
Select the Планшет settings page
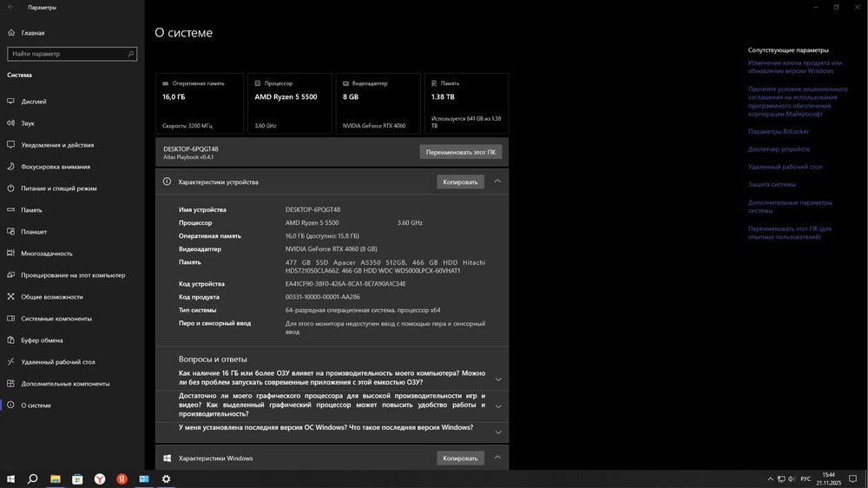72,232
